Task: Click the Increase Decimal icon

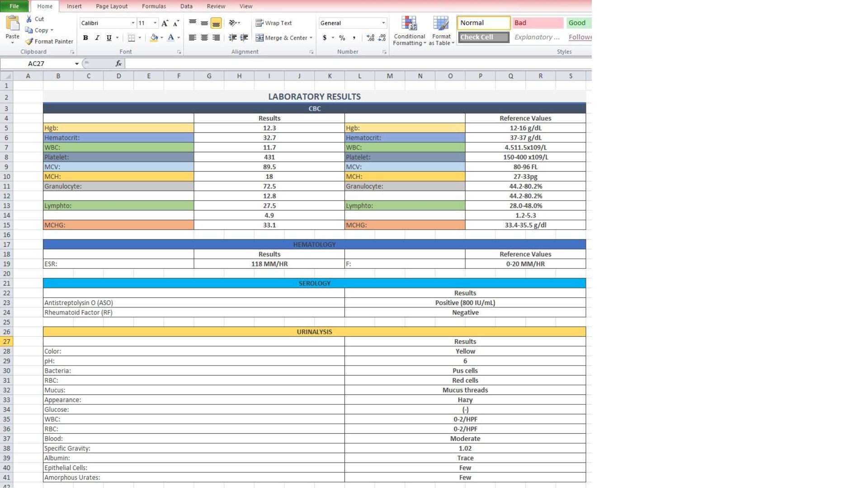Action: click(370, 38)
